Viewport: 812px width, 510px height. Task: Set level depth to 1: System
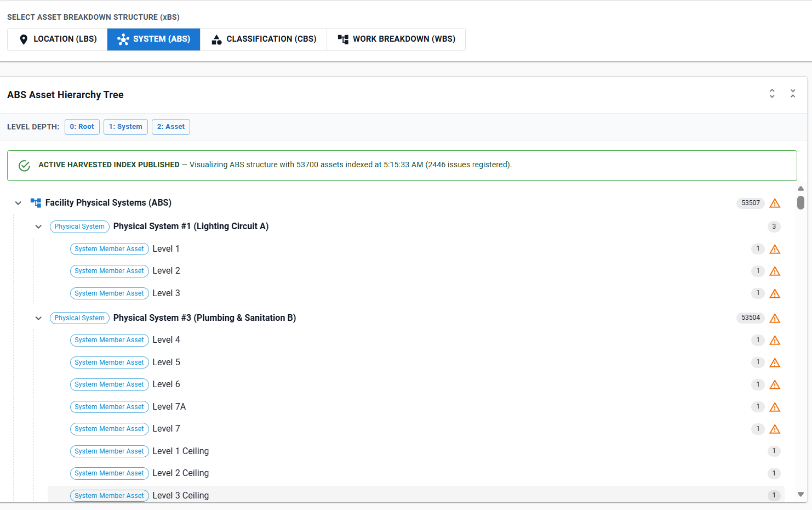(125, 127)
